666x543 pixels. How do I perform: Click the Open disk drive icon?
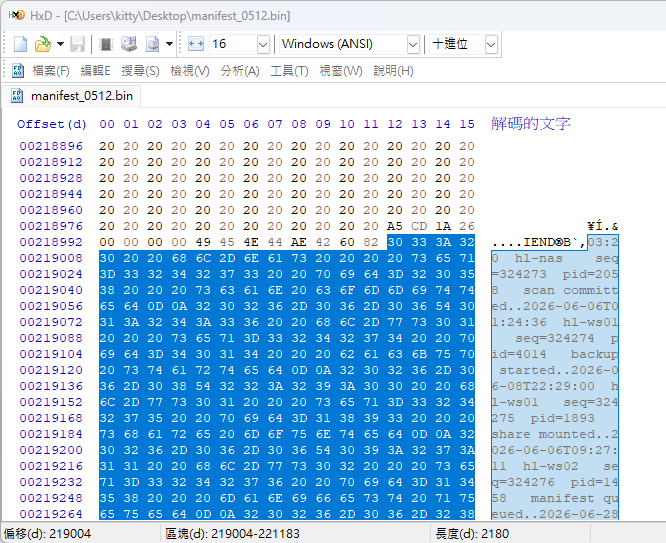(129, 44)
